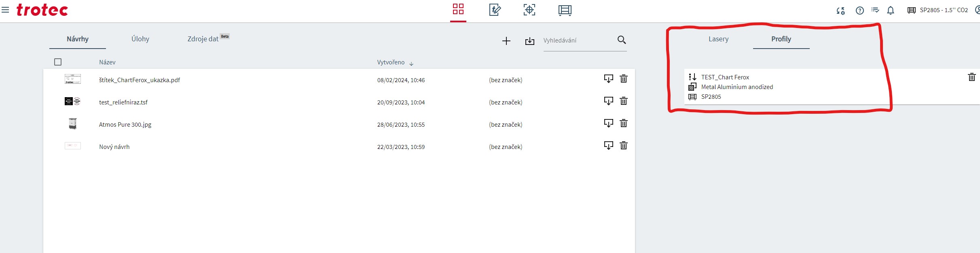Click the plus button to add design
This screenshot has height=253, width=980.
point(506,41)
